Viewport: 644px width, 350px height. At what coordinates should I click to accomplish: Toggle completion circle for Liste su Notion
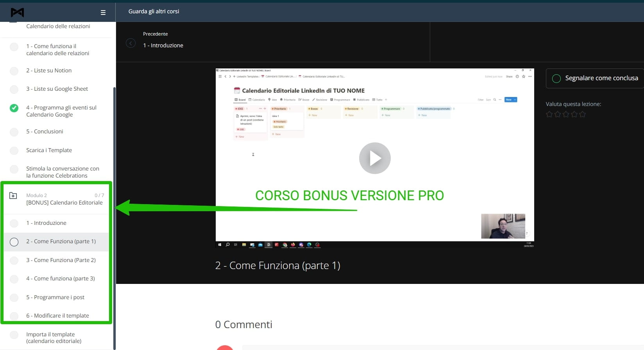pyautogui.click(x=14, y=71)
